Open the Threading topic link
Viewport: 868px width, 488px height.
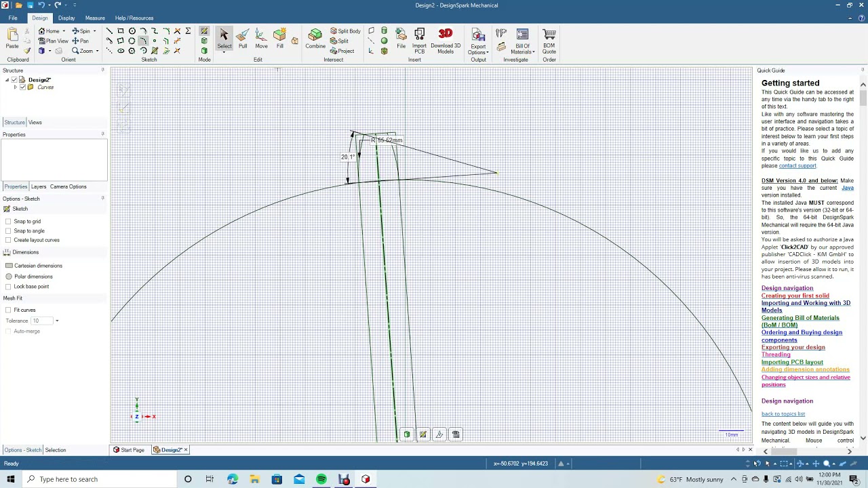pos(776,354)
